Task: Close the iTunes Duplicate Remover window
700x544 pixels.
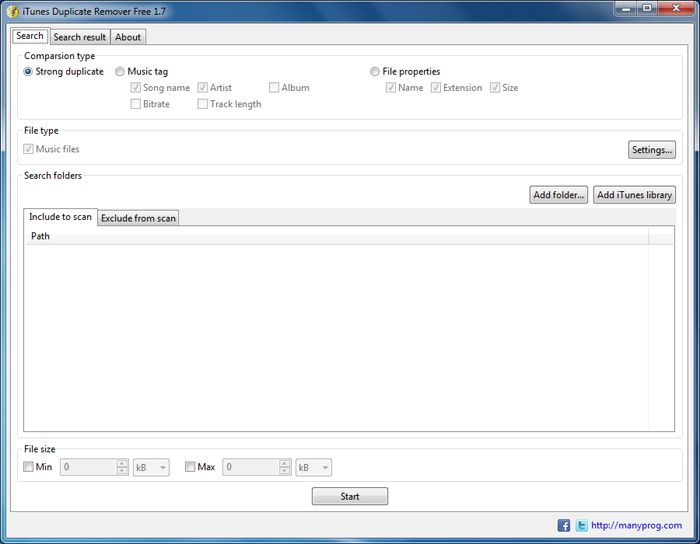Action: click(676, 8)
